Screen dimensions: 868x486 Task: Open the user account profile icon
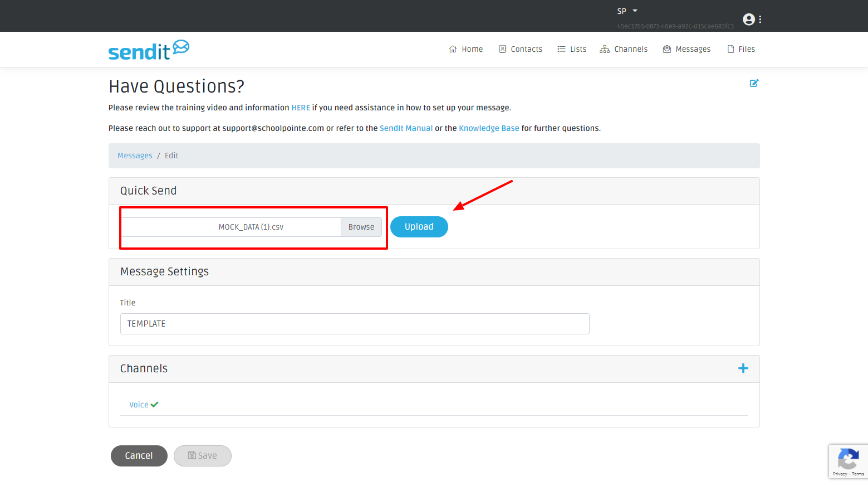click(749, 20)
